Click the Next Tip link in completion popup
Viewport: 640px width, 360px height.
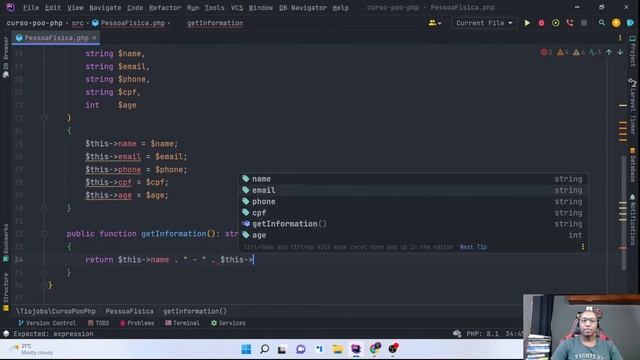(473, 247)
